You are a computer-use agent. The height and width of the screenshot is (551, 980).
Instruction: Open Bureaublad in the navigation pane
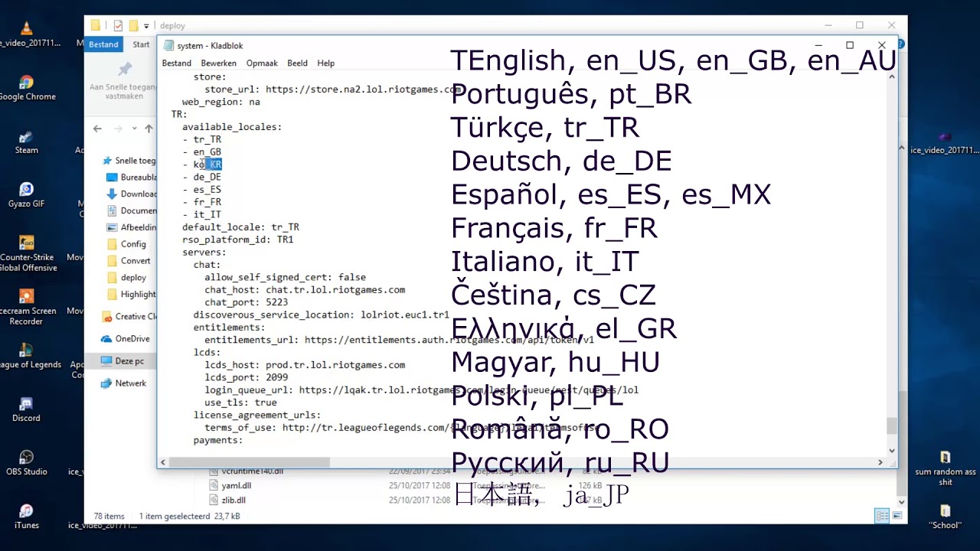point(132,177)
